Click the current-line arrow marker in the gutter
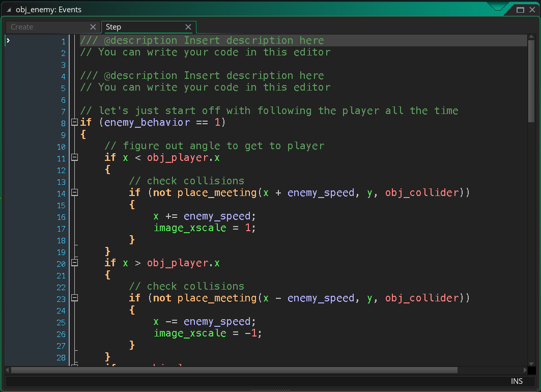 click(8, 41)
